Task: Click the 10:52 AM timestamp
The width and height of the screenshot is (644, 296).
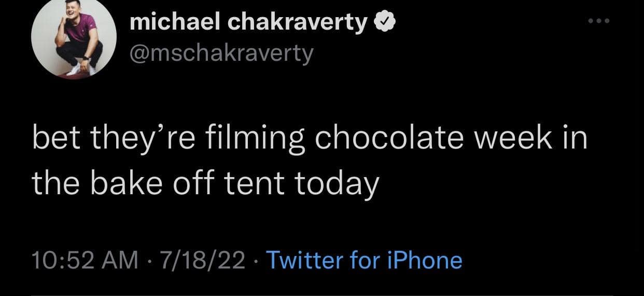Action: 84,260
